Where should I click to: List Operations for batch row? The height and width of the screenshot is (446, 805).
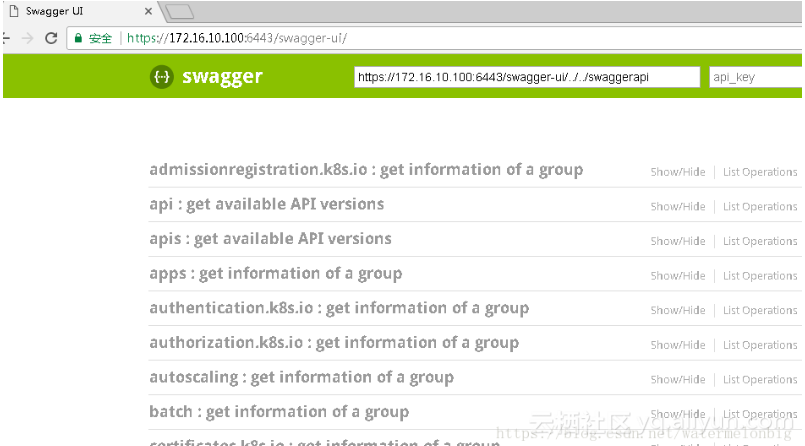(760, 414)
